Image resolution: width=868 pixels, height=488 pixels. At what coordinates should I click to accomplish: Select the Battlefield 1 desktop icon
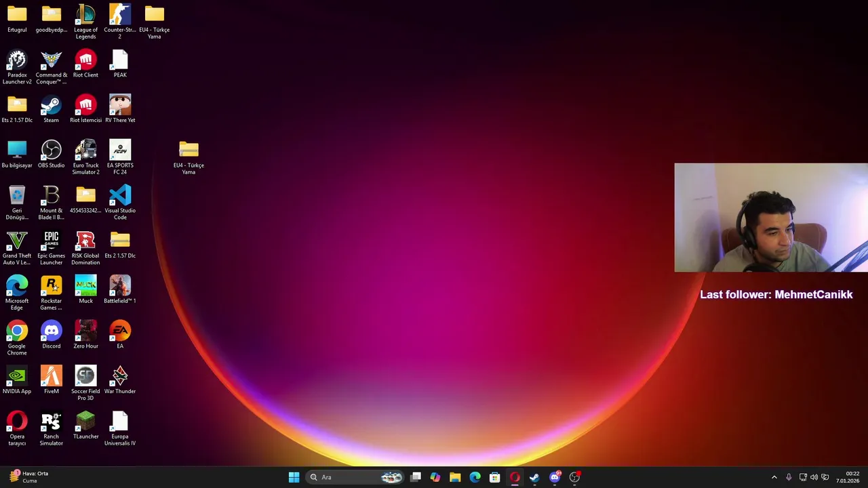[x=120, y=290]
